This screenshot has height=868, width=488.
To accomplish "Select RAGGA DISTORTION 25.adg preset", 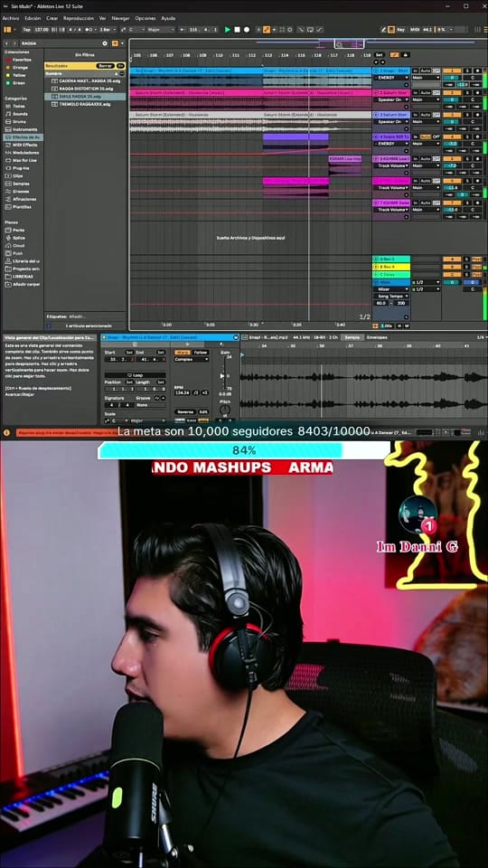I will coord(85,89).
